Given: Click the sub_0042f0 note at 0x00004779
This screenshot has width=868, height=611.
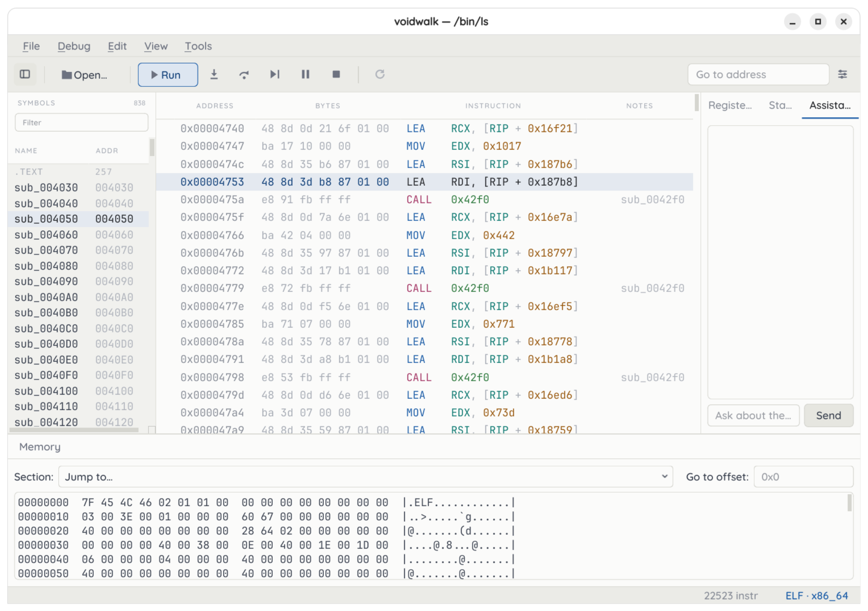Looking at the screenshot, I should [652, 288].
